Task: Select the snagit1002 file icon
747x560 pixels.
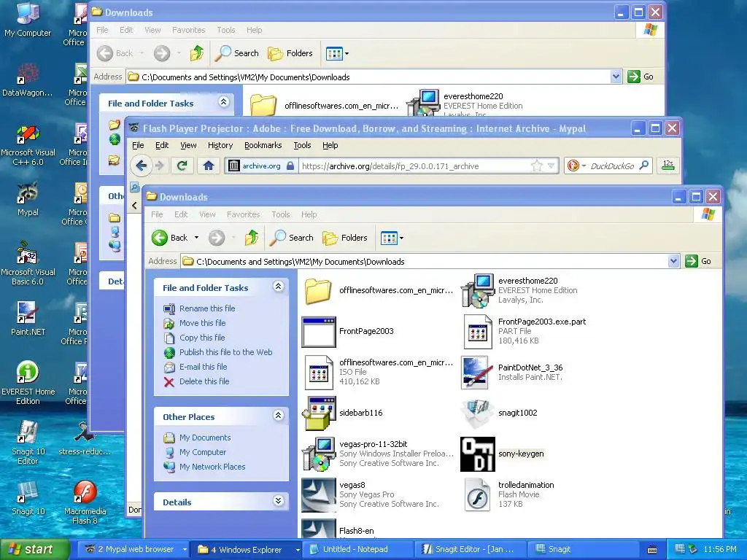Action: click(x=477, y=413)
